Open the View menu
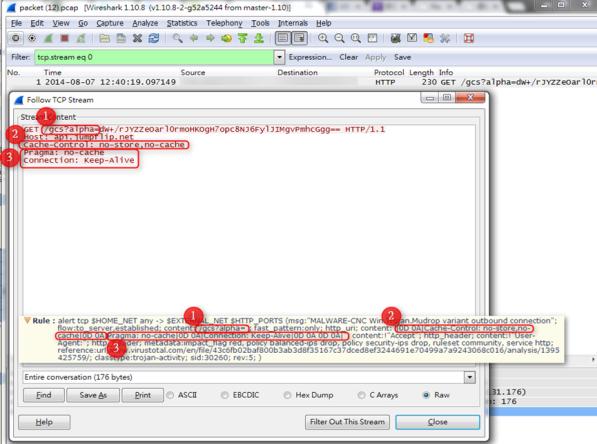Viewport: 597px width, 444px height. (x=61, y=23)
